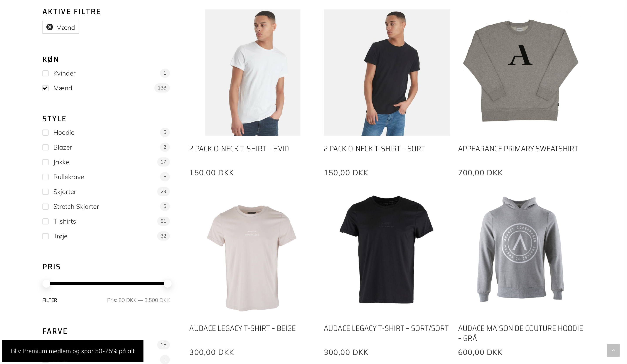Image resolution: width=627 pixels, height=364 pixels.
Task: Open 2 PACK O-NECK T-SHIRT – SORT title link
Action: (374, 149)
